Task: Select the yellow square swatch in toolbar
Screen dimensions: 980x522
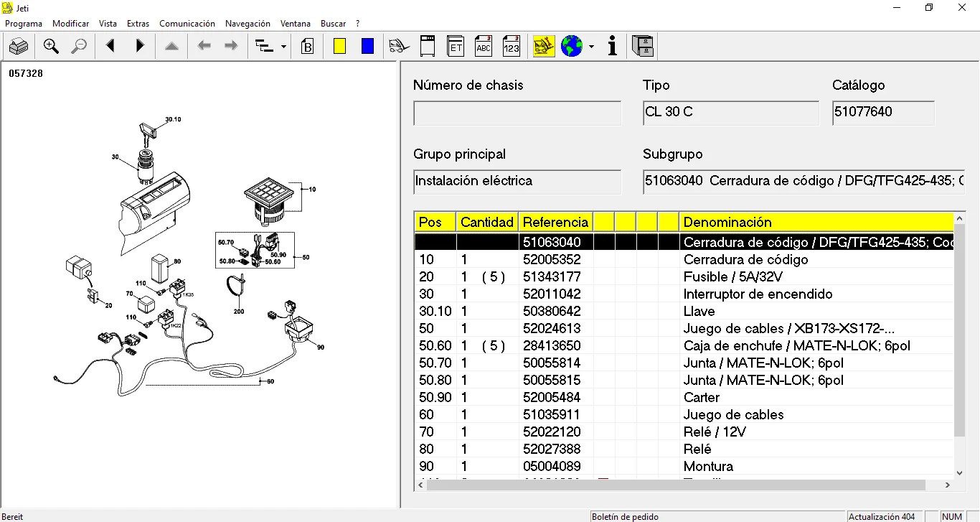Action: (x=339, y=47)
